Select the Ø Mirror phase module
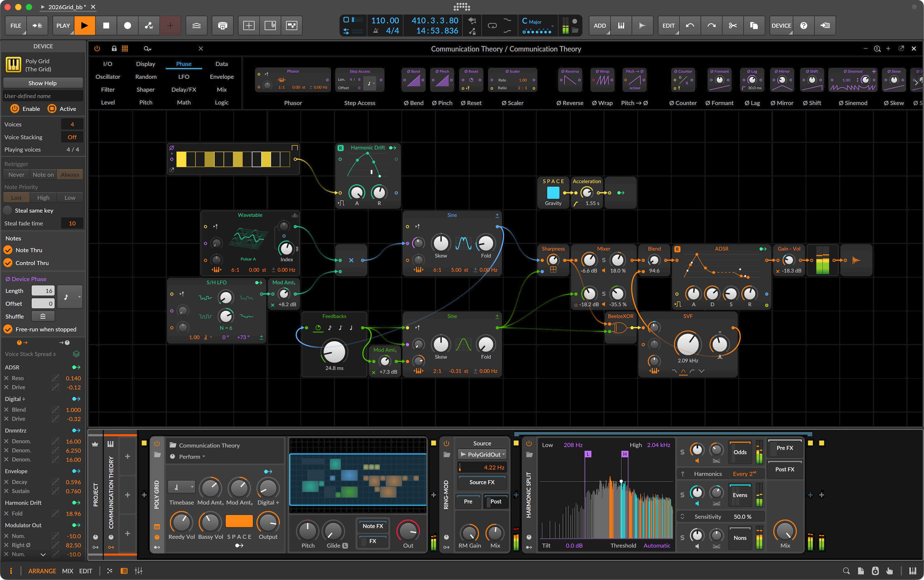This screenshot has width=924, height=580. click(782, 80)
